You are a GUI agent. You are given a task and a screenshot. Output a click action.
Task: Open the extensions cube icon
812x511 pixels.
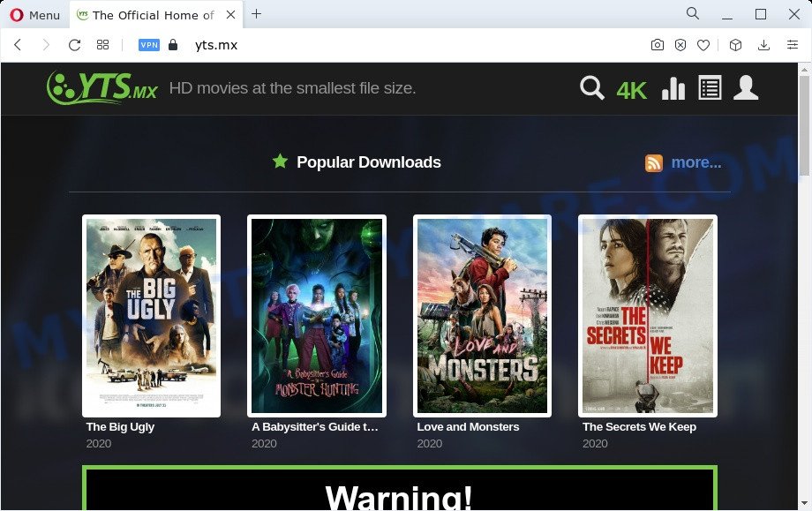click(x=735, y=45)
